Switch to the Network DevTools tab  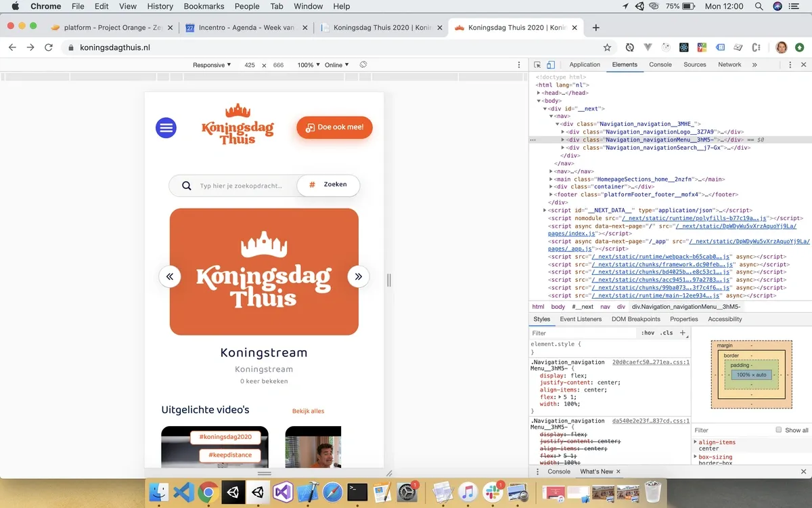pos(729,65)
